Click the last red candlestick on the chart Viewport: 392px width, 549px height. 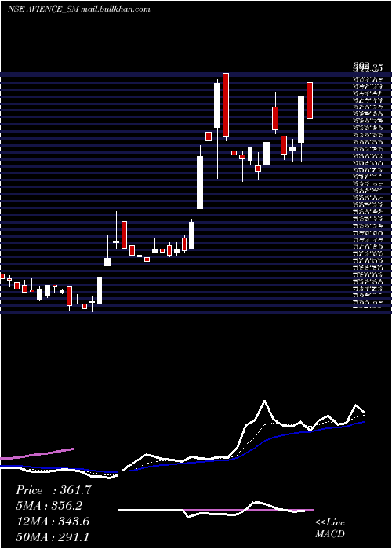pyautogui.click(x=310, y=100)
